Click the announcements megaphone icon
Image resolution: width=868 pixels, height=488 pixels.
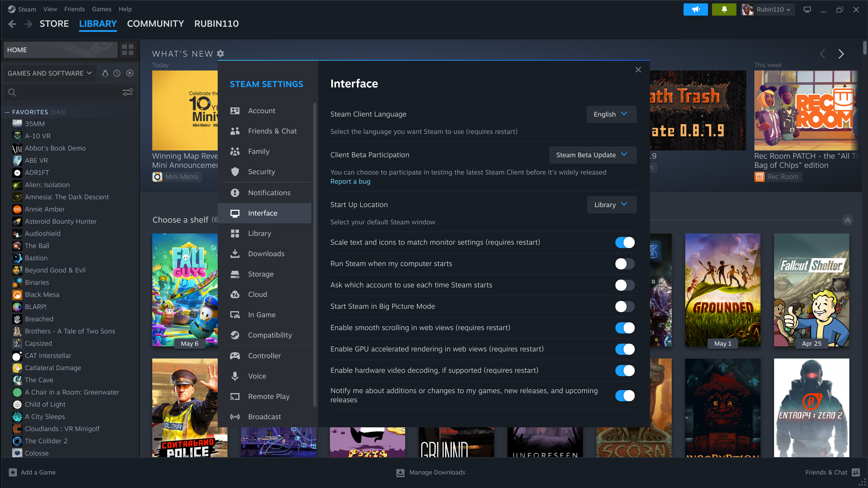coord(695,9)
